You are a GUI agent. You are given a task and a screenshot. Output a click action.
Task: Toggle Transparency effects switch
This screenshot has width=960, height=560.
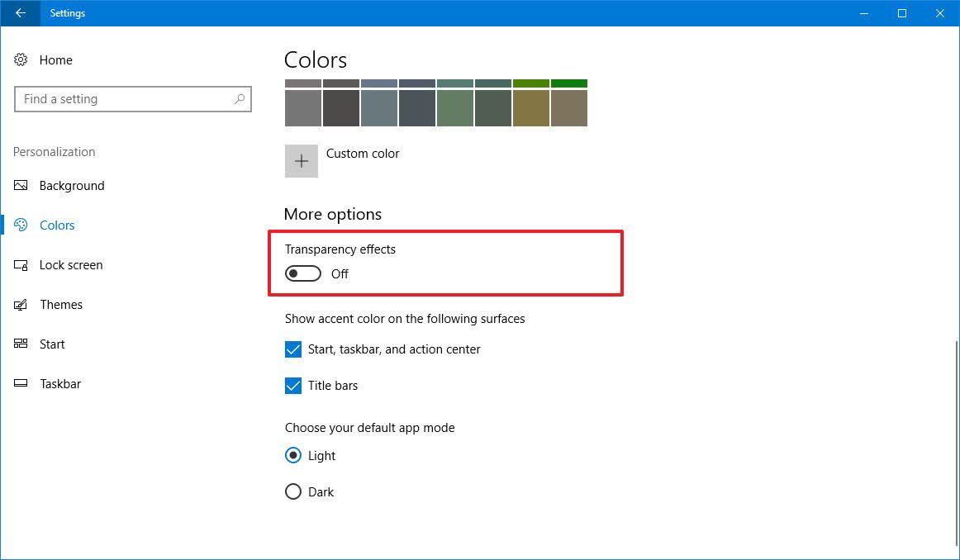[x=303, y=273]
